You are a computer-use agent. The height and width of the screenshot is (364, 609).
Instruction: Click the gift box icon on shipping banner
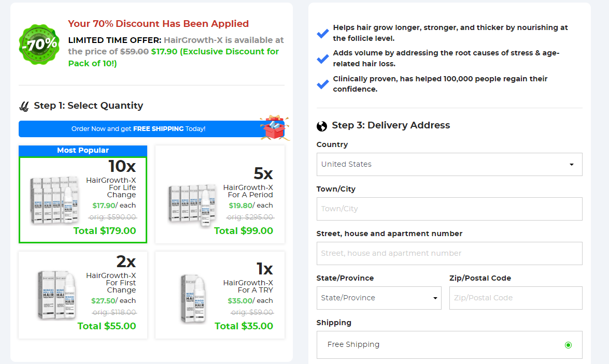point(275,128)
